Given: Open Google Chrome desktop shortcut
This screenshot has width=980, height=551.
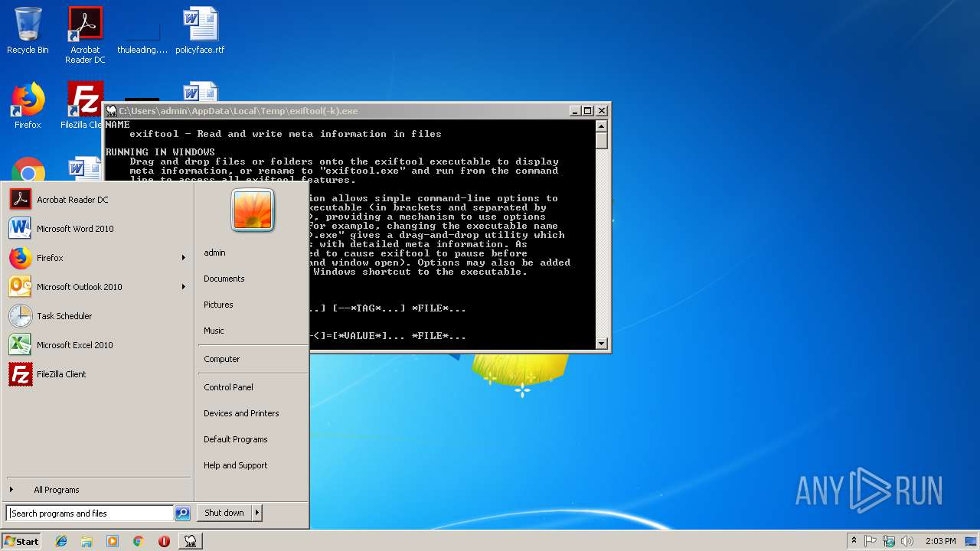Looking at the screenshot, I should [x=28, y=170].
